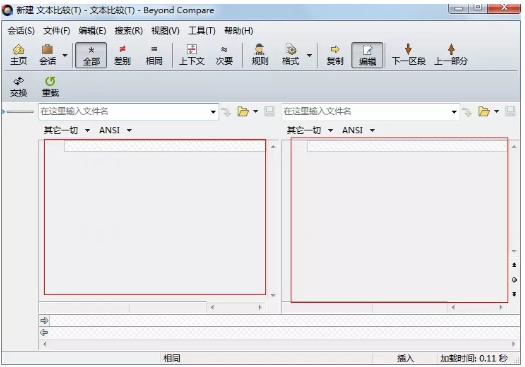Click left pane horizontal scroll left arrow
The width and height of the screenshot is (525, 367).
[212, 307]
